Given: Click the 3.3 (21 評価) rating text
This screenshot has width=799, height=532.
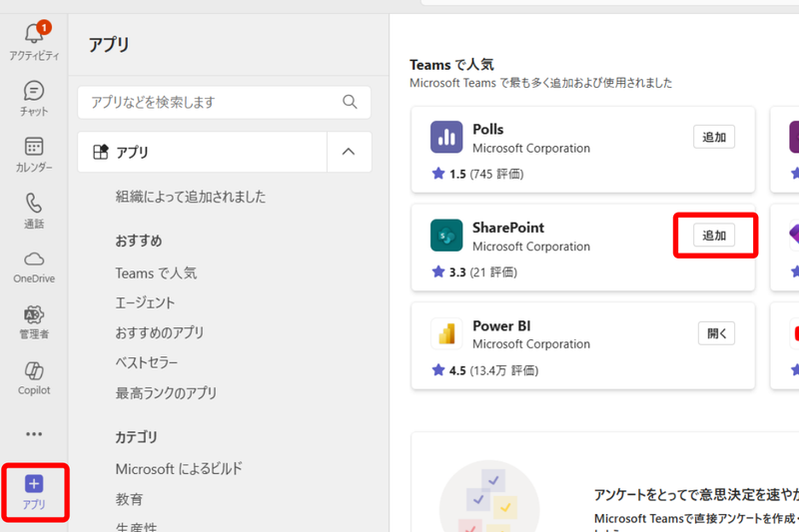Looking at the screenshot, I should 483,272.
